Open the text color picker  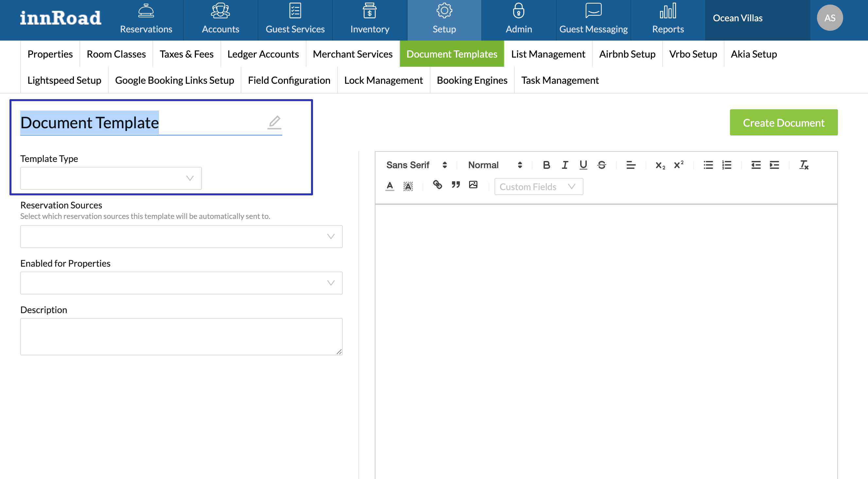coord(390,186)
